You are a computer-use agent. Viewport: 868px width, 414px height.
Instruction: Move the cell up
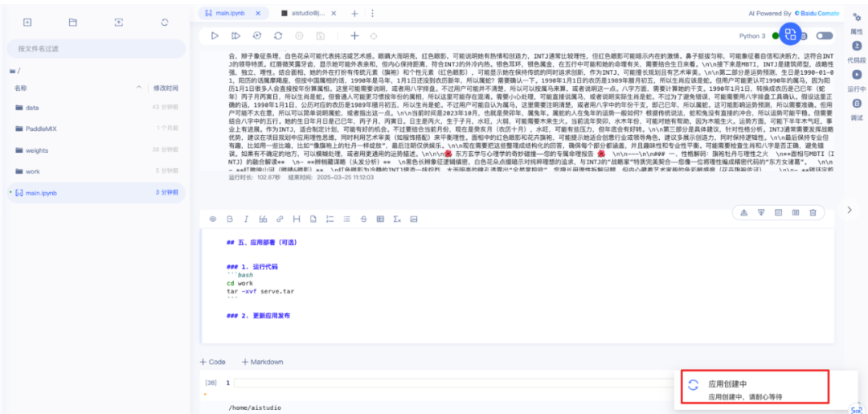(744, 212)
